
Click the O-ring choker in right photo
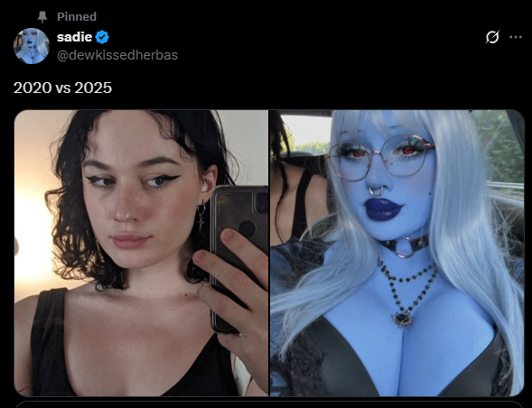pyautogui.click(x=405, y=246)
